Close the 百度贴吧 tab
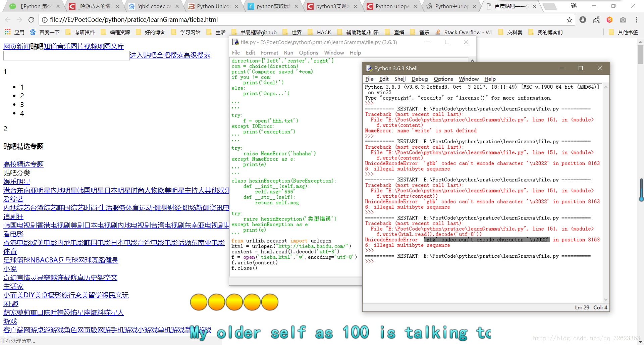 point(534,6)
